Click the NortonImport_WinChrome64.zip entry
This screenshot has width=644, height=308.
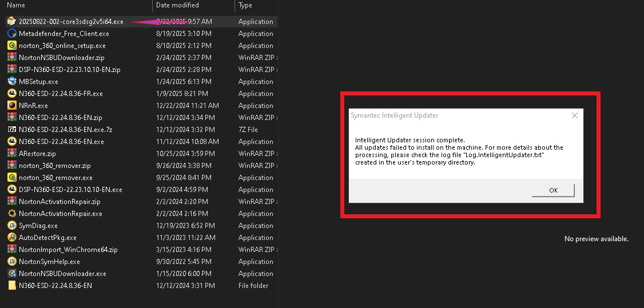[67, 250]
